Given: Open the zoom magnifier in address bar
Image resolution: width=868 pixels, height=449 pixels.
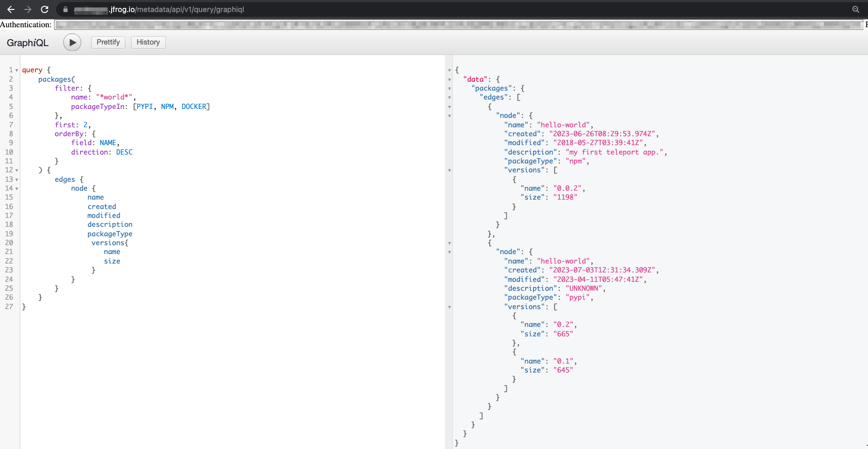Looking at the screenshot, I should (855, 9).
